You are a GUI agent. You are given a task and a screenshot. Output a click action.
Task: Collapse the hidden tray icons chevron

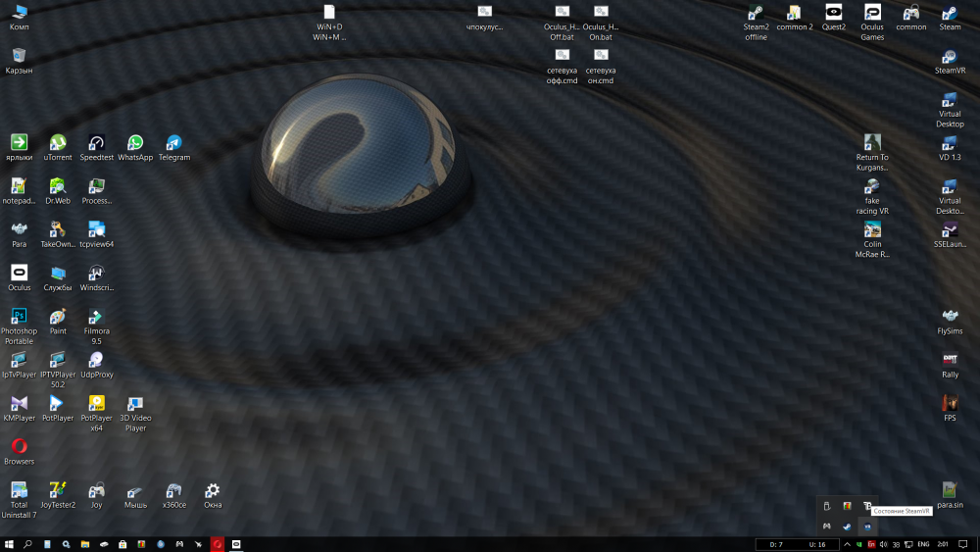847,544
